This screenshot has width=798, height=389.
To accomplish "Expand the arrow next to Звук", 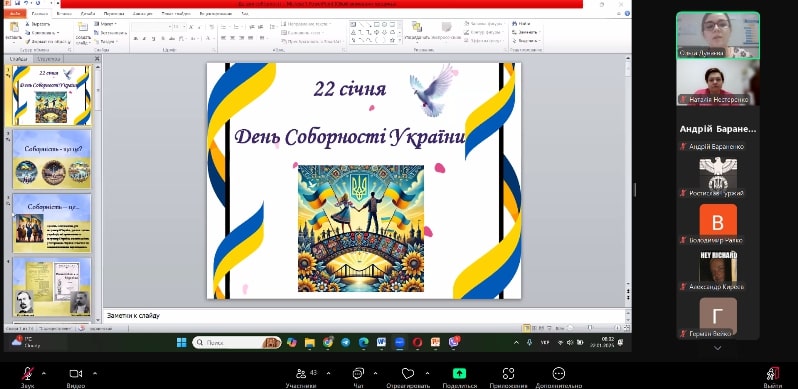I will coord(44,373).
